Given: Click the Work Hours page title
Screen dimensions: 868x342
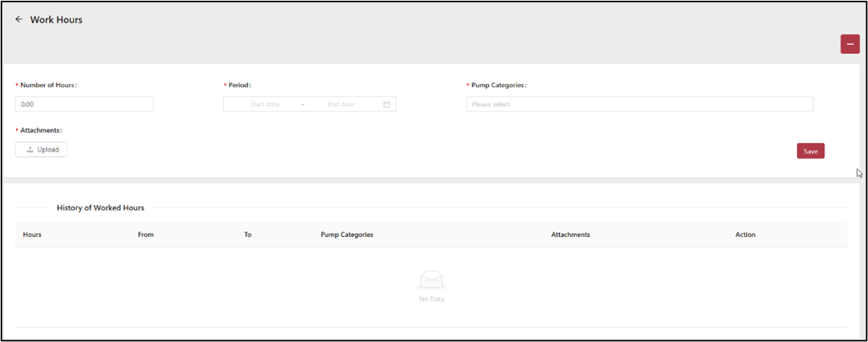Looking at the screenshot, I should pos(56,20).
